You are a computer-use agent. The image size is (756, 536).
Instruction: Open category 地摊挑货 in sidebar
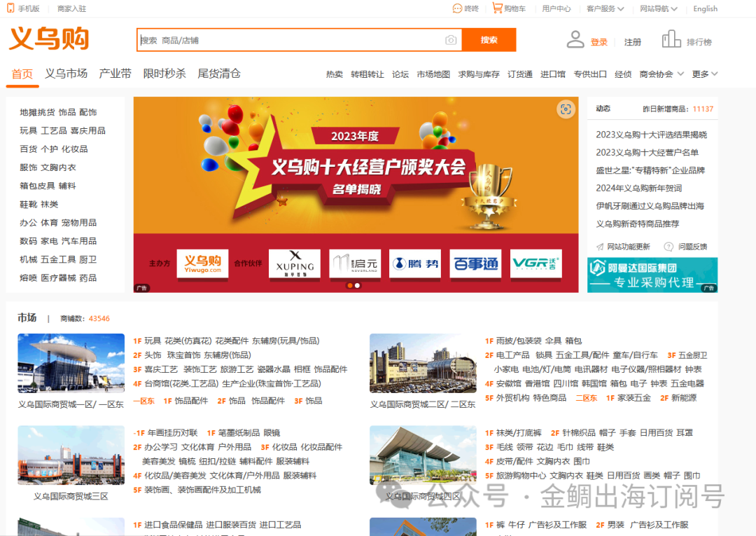tap(37, 112)
